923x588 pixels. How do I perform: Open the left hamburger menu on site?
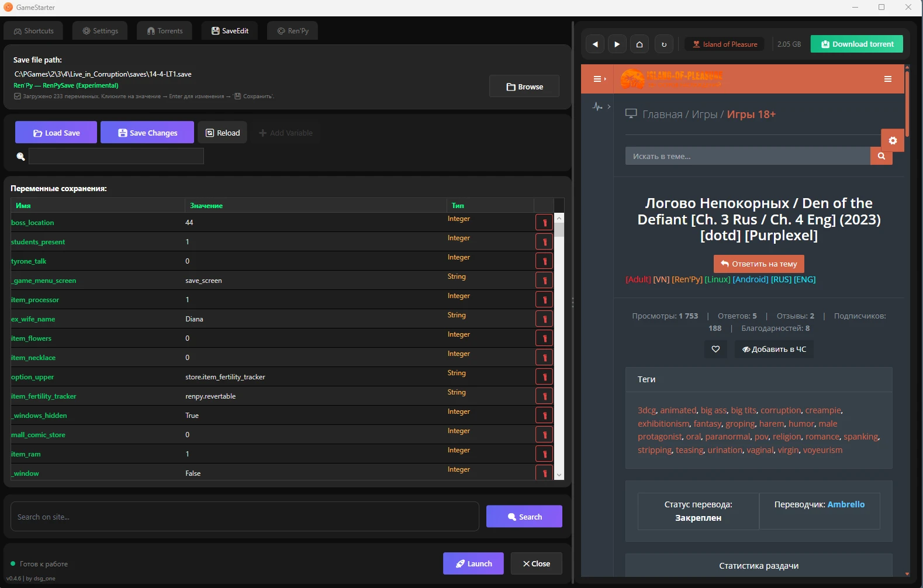598,79
